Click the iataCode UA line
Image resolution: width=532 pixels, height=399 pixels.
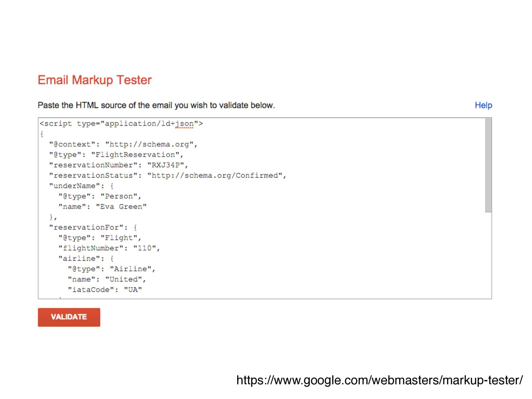(105, 290)
